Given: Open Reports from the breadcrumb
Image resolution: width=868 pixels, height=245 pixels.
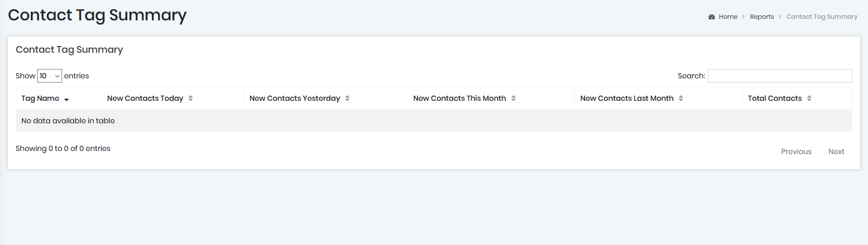Looking at the screenshot, I should point(762,17).
